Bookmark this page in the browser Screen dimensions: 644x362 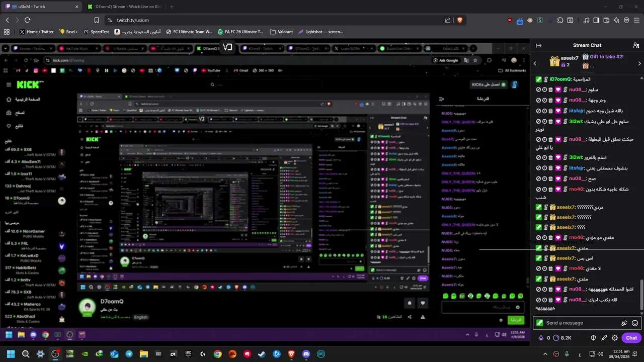pos(97,20)
